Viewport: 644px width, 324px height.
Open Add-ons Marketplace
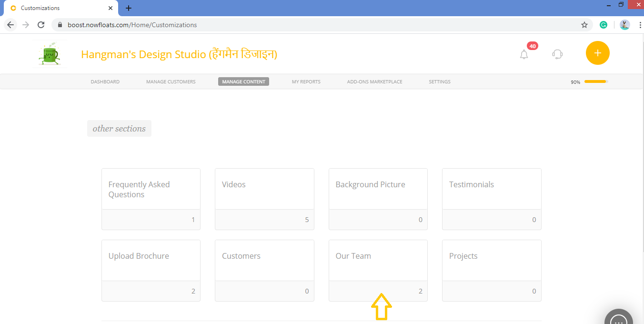374,82
